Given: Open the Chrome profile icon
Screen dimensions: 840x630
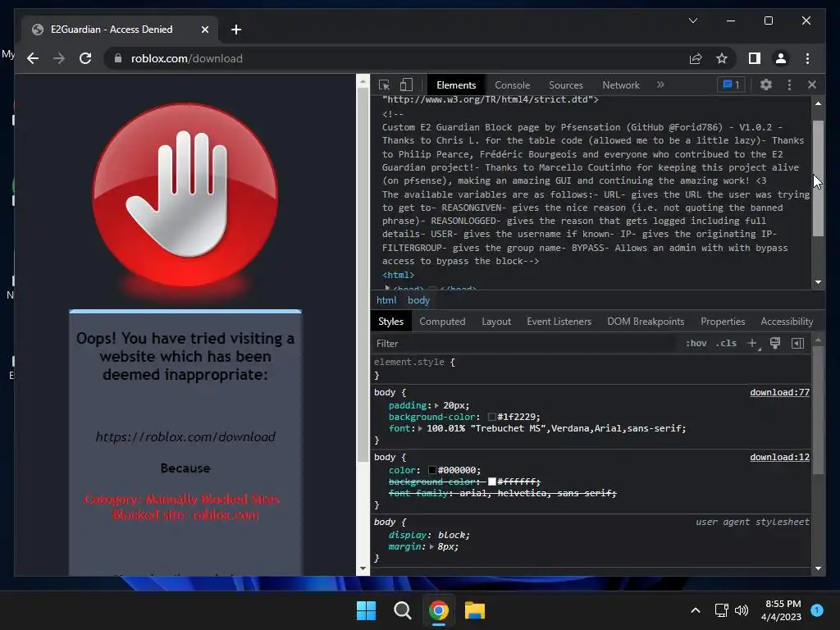Looking at the screenshot, I should pyautogui.click(x=781, y=58).
